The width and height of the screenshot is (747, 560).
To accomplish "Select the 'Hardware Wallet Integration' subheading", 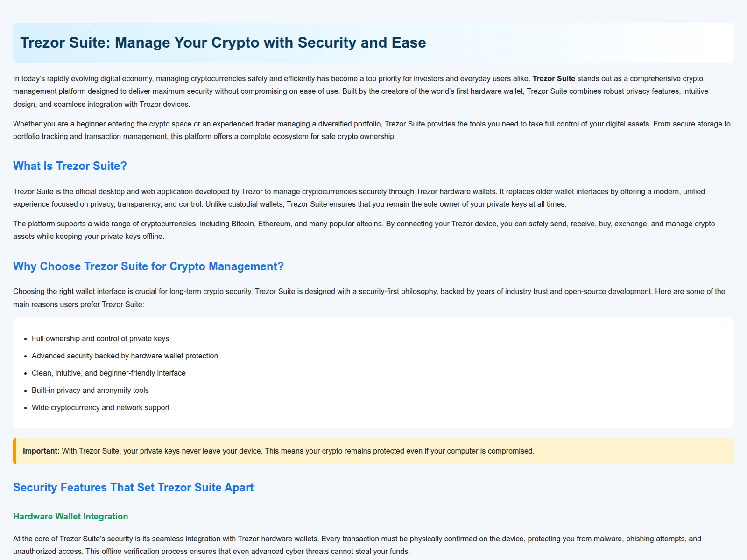I will click(x=70, y=517).
